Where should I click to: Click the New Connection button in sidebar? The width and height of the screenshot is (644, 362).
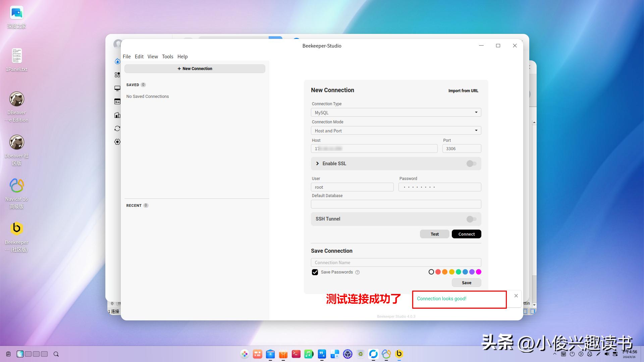(195, 68)
